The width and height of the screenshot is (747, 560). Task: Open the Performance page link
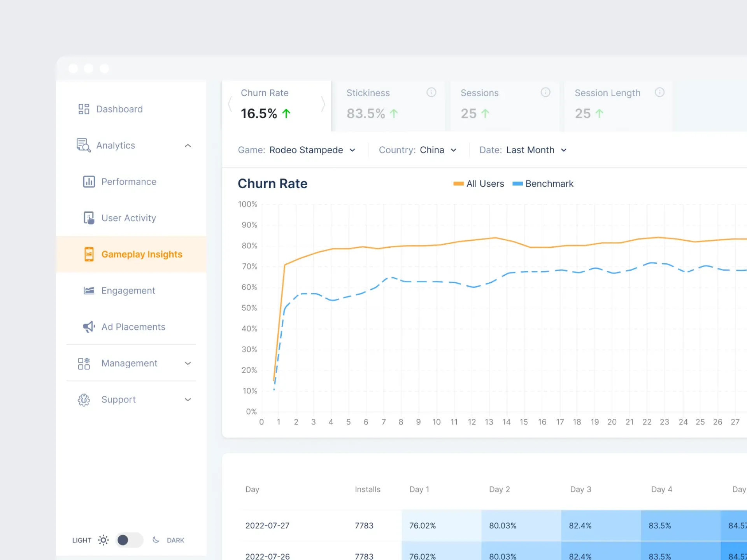point(129,182)
